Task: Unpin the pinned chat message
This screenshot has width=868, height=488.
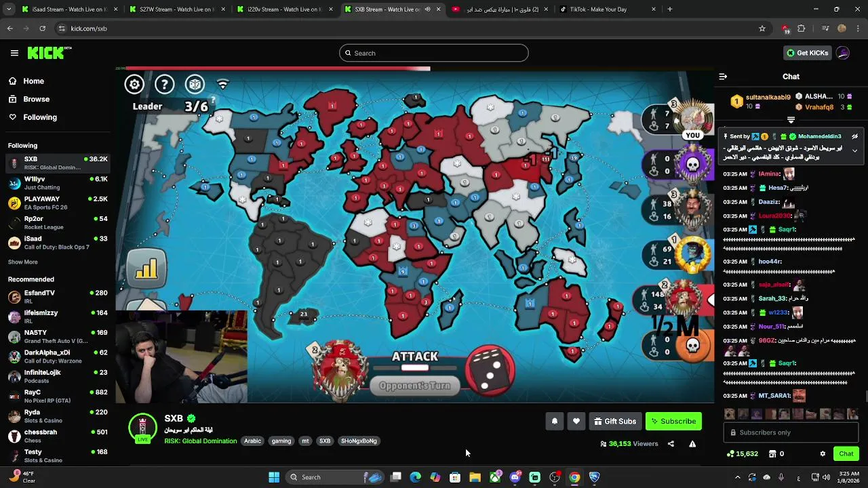Action: (x=854, y=136)
